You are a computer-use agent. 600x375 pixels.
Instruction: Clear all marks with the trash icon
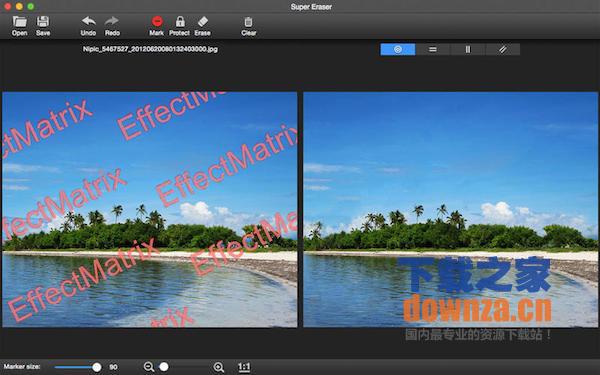[x=248, y=26]
